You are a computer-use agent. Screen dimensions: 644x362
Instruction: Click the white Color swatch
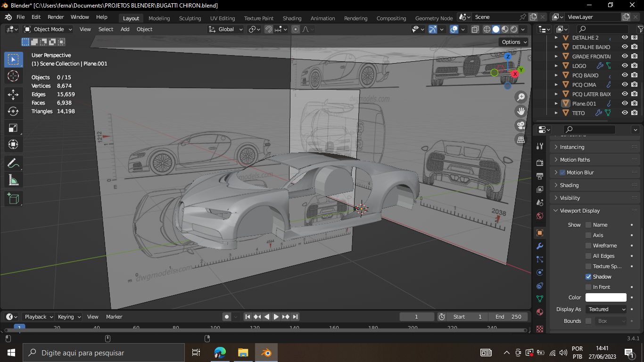[x=606, y=297]
